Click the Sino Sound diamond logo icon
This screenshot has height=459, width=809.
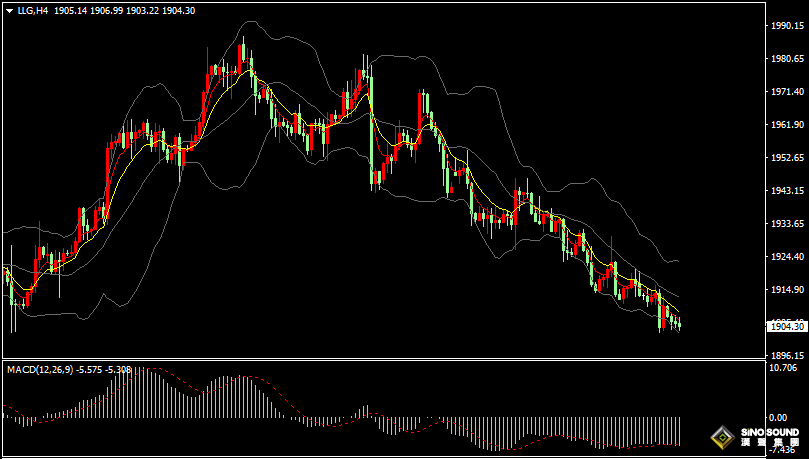pos(721,437)
